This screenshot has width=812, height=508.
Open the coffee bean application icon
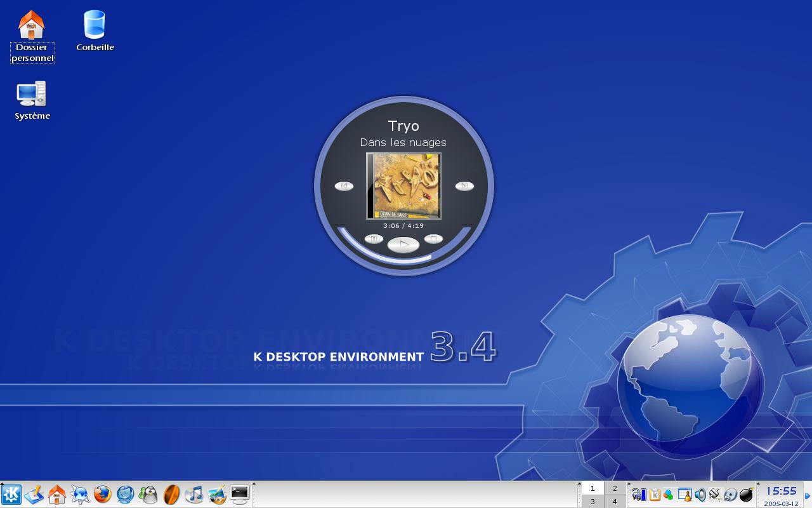(171, 495)
